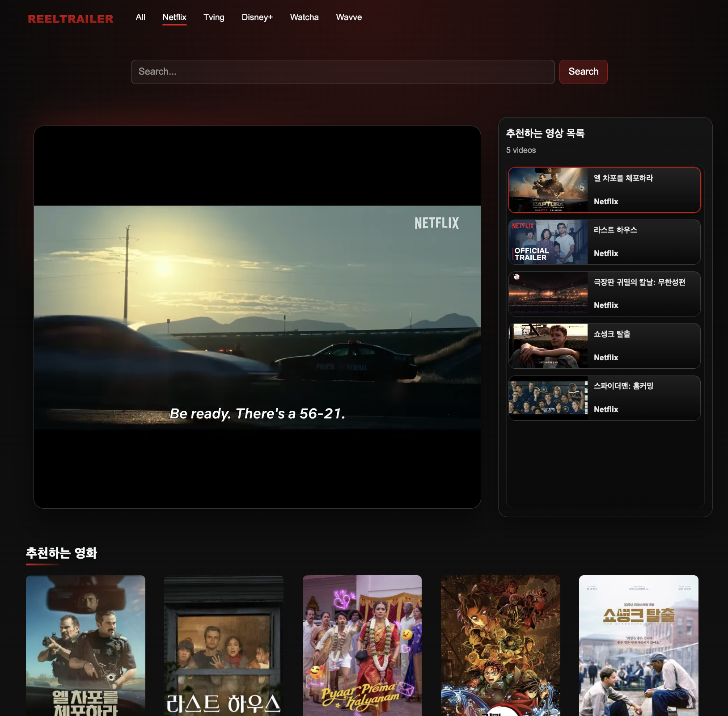This screenshot has width=728, height=716.
Task: Select 스파이더맨: 홈커밍 playlist entry
Action: pyautogui.click(x=605, y=398)
